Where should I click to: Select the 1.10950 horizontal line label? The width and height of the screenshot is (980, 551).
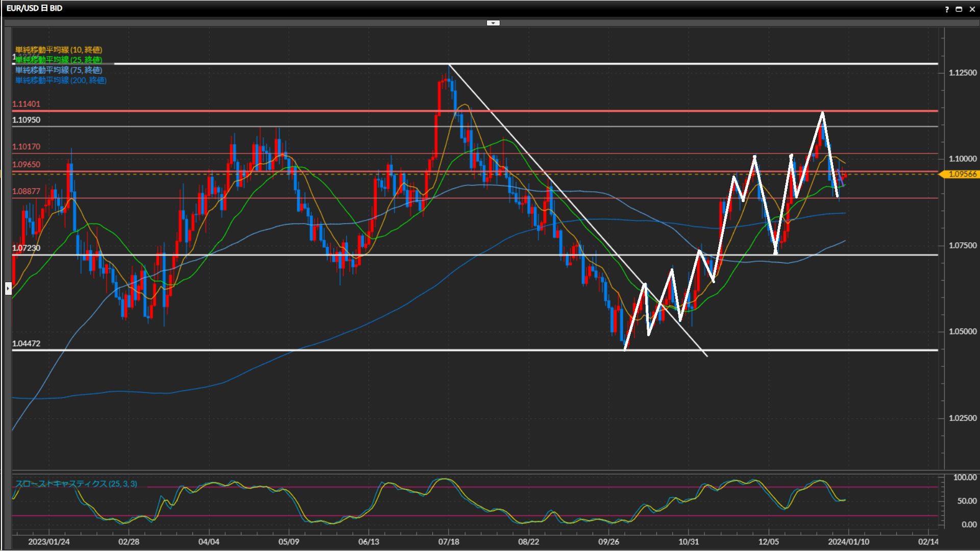tap(26, 120)
